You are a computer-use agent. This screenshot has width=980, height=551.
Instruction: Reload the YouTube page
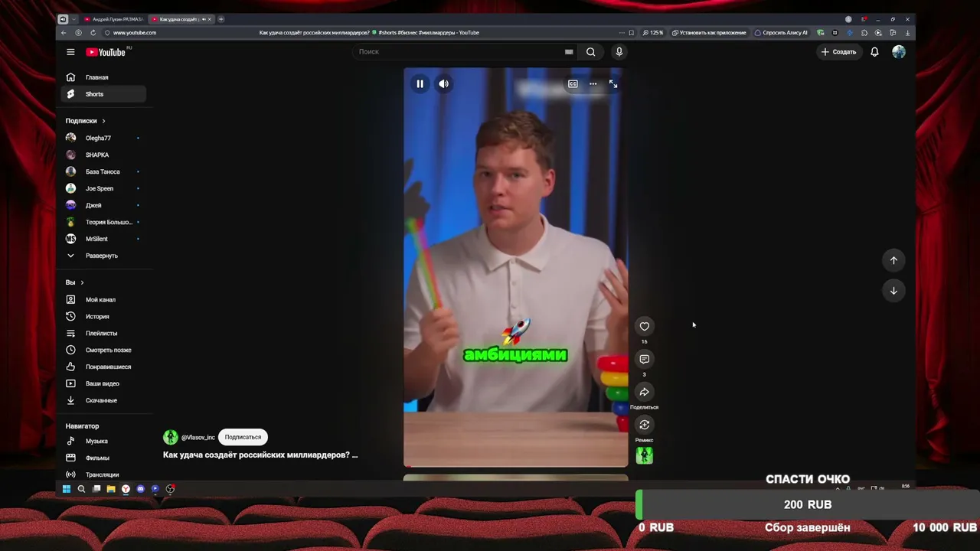93,33
